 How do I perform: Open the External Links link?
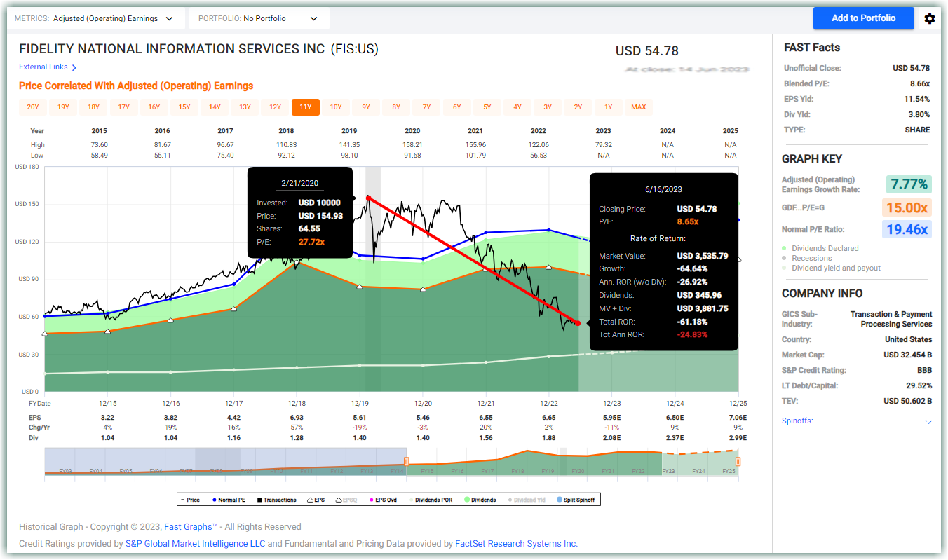(48, 67)
